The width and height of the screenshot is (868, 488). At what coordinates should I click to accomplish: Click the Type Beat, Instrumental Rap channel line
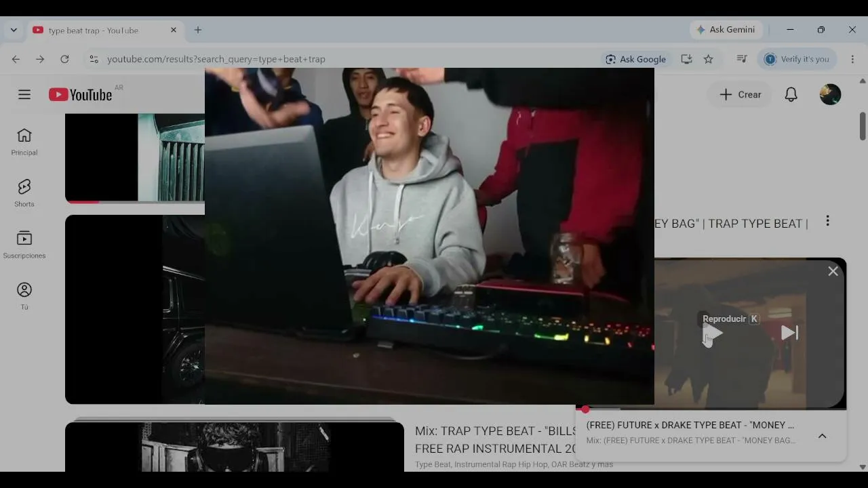coord(514,464)
